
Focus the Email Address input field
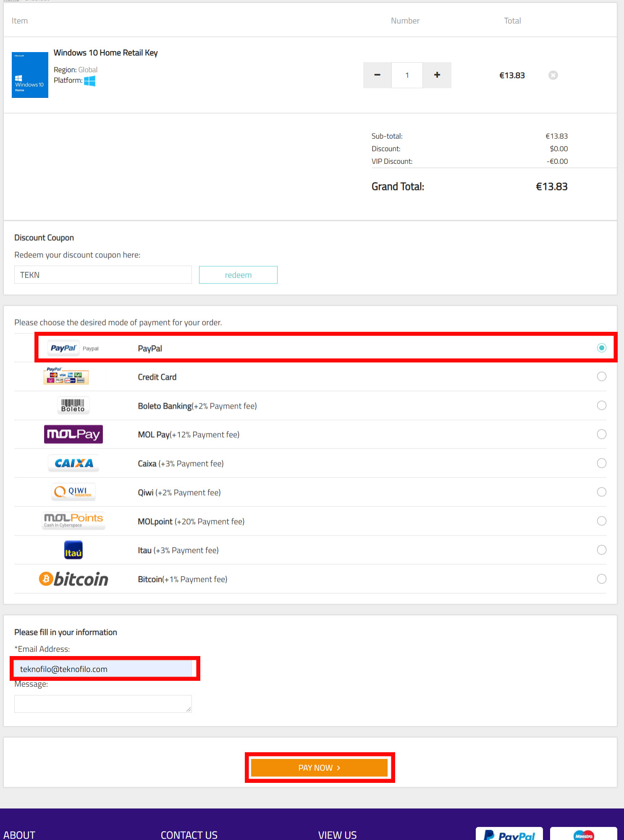point(103,669)
